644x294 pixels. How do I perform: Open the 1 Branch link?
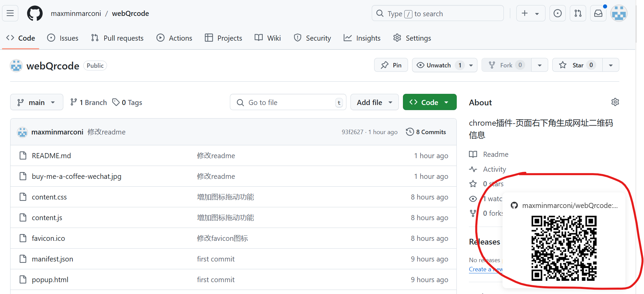(x=88, y=102)
